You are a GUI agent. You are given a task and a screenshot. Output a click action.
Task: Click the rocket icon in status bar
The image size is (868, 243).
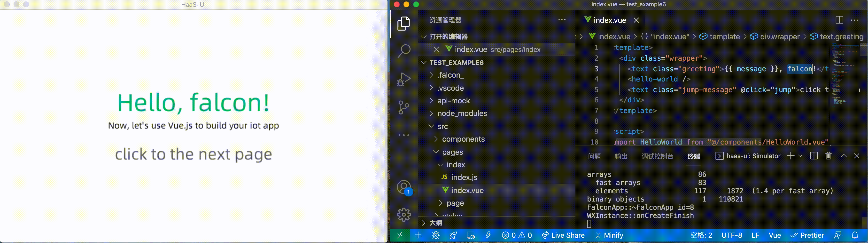pos(453,235)
